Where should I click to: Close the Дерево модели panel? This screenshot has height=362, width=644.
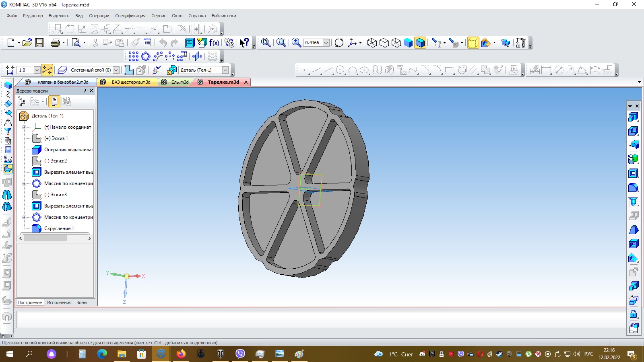coord(91,91)
